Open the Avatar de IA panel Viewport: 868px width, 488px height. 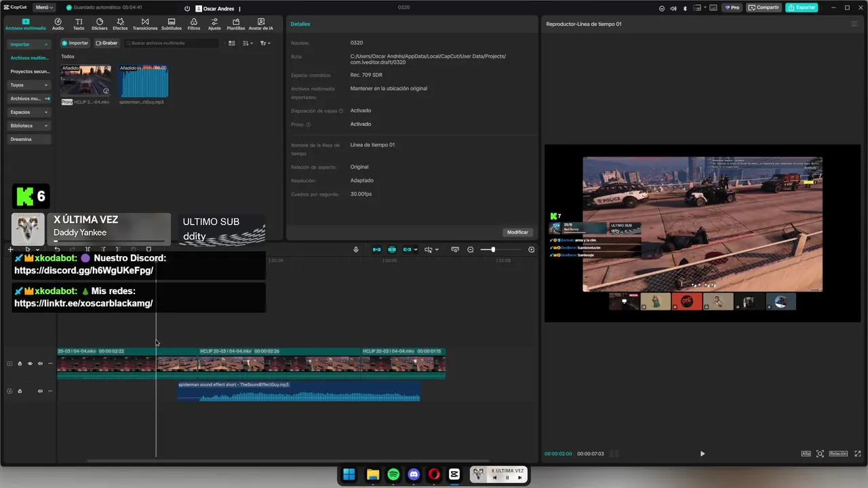pyautogui.click(x=261, y=24)
